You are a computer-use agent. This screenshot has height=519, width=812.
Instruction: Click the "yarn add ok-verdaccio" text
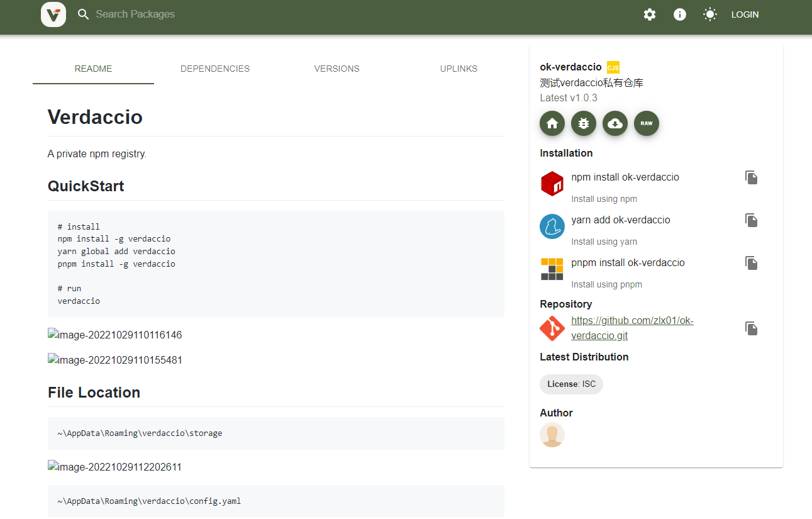pyautogui.click(x=621, y=220)
